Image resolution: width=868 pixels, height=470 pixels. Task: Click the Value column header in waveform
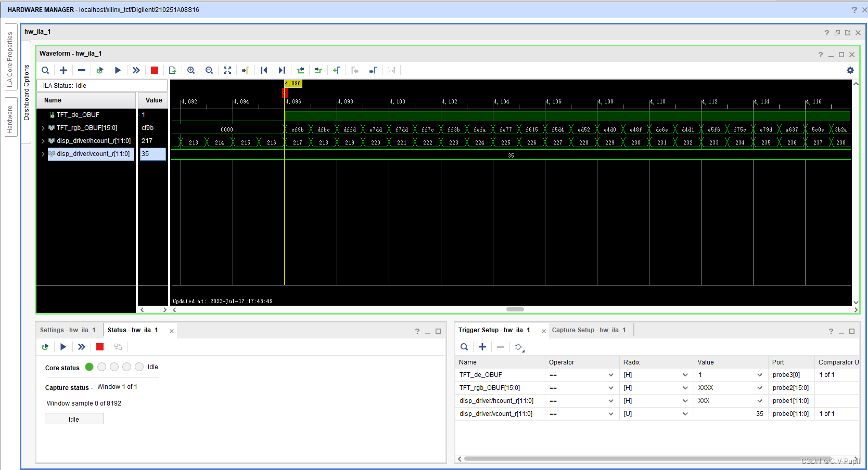tap(154, 100)
